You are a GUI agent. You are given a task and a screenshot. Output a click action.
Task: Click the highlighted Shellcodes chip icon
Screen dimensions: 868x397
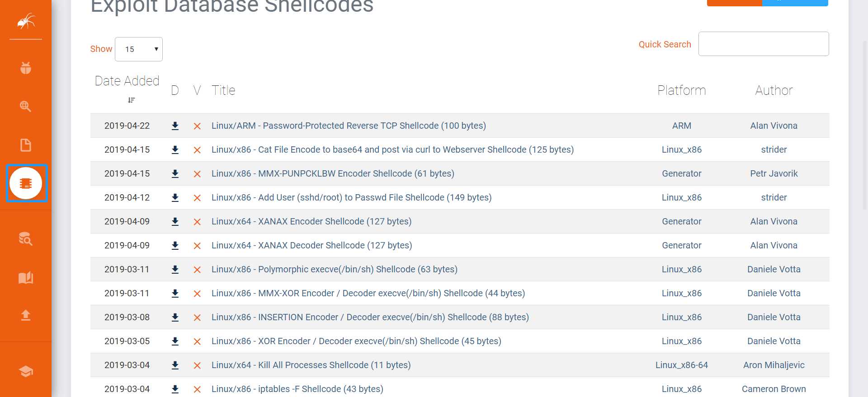coord(26,183)
